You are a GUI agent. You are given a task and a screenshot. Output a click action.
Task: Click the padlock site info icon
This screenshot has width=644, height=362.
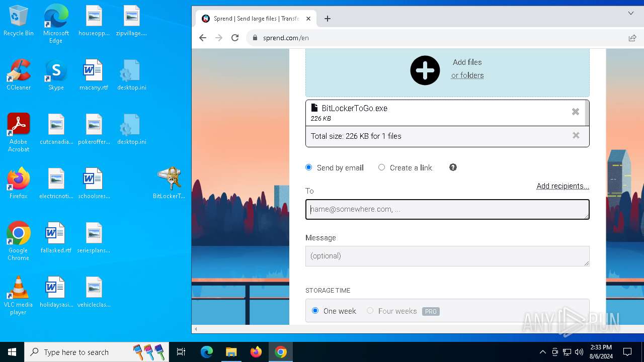pyautogui.click(x=255, y=38)
